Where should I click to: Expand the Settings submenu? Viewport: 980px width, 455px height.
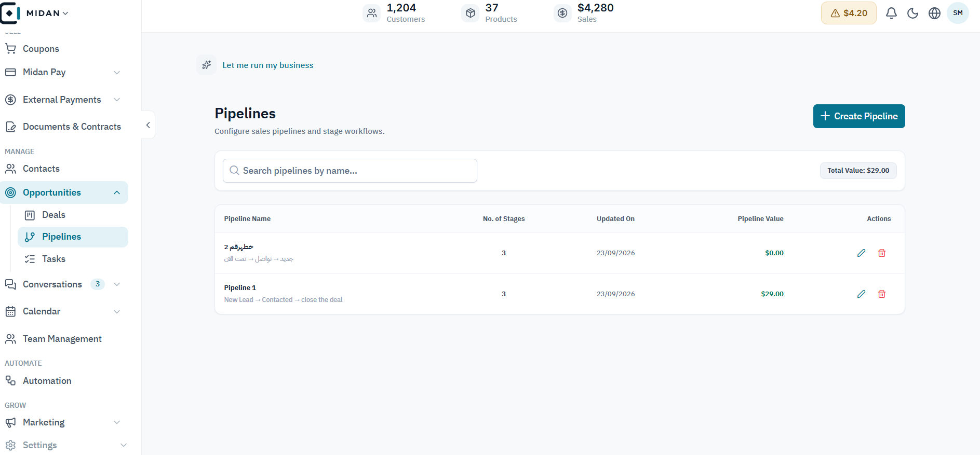124,445
